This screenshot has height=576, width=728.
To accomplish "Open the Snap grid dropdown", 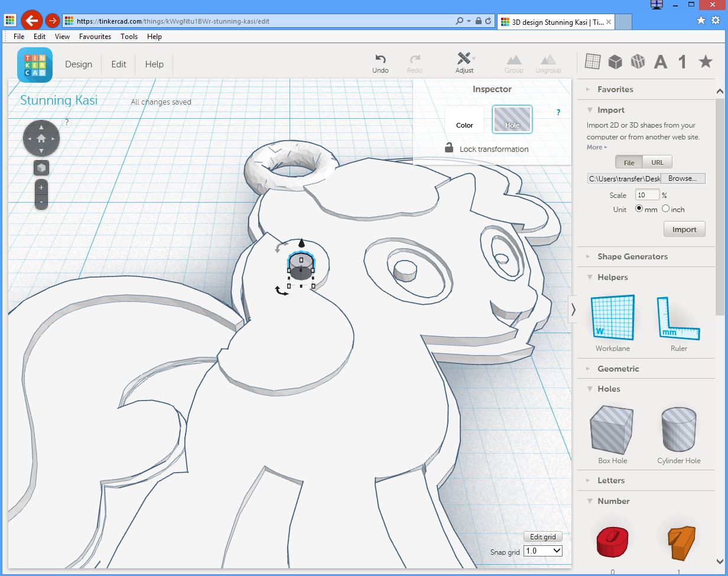I will [x=543, y=551].
